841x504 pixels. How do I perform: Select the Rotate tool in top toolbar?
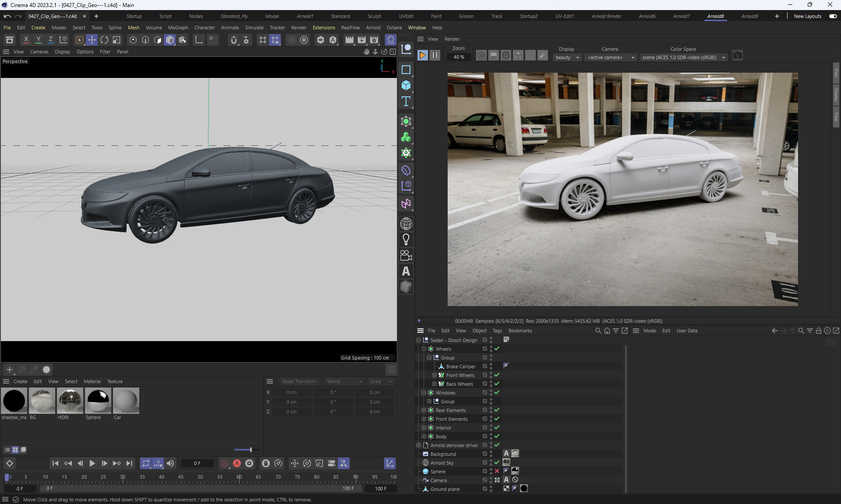coord(104,40)
